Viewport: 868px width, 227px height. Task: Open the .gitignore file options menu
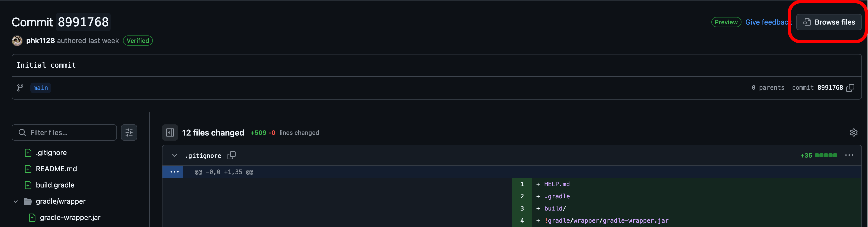pyautogui.click(x=849, y=155)
